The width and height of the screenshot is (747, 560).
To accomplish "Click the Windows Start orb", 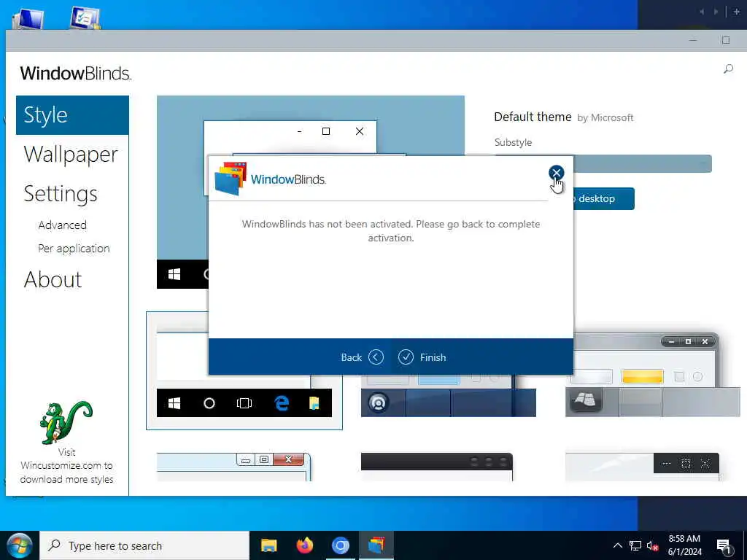I will pyautogui.click(x=19, y=545).
